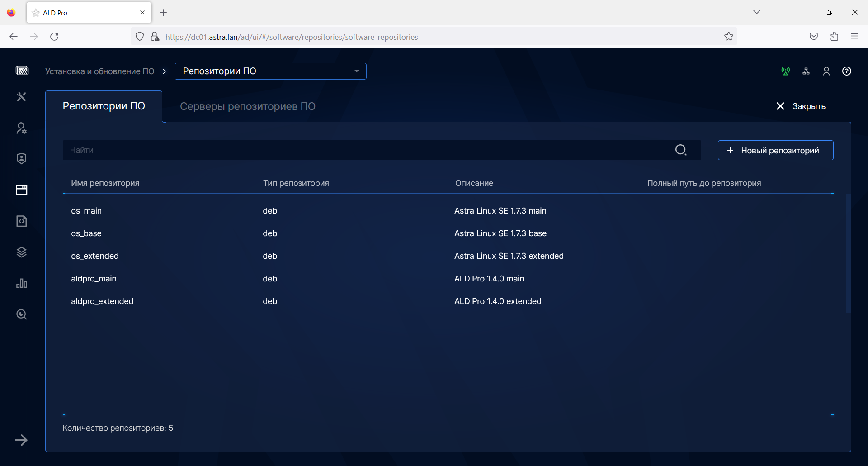This screenshot has height=466, width=868.
Task: Click the Astra Linux SE 1.7.3 extended description
Action: point(509,256)
